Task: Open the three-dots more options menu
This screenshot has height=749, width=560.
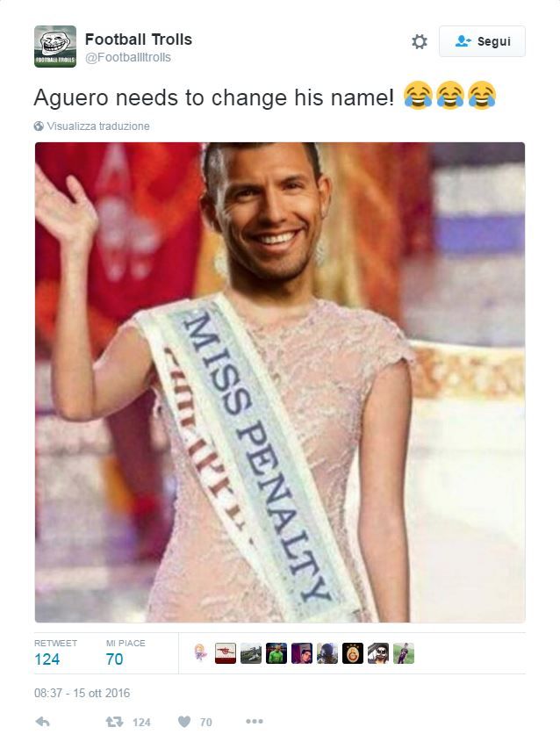Action: (255, 721)
